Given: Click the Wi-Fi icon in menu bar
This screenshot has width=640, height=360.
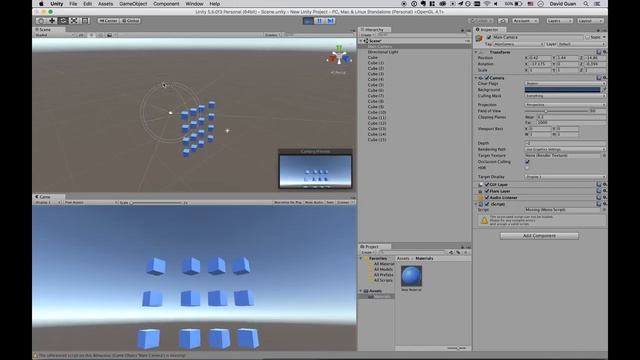Looking at the screenshot, I should [x=487, y=4].
